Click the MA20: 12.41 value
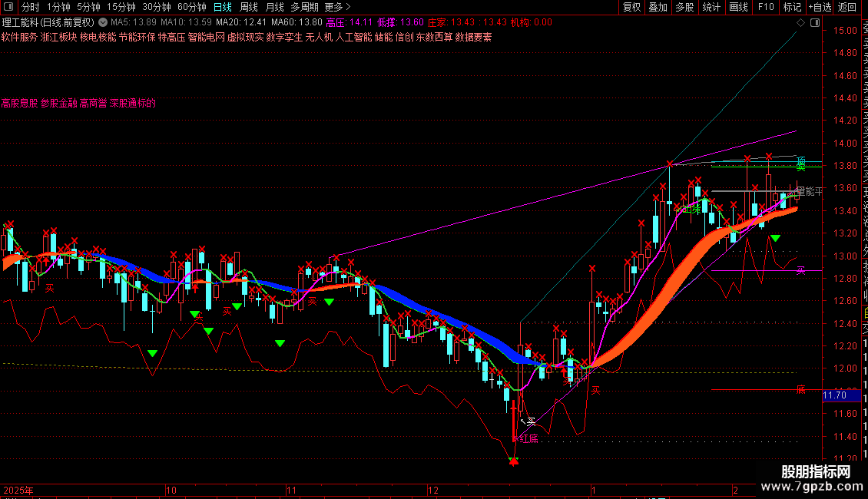Viewport: 868px width, 499px height. (241, 23)
